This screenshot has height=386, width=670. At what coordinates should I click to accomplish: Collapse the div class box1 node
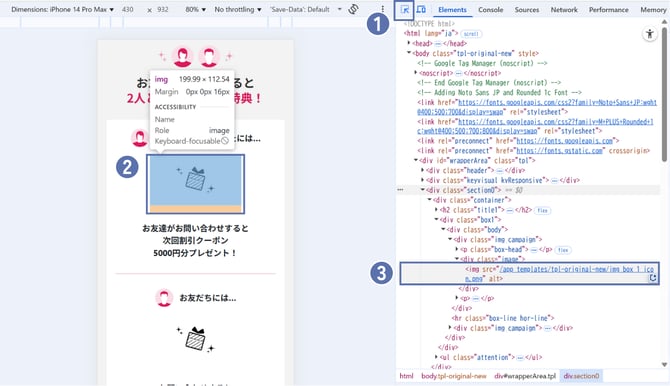[x=436, y=219]
